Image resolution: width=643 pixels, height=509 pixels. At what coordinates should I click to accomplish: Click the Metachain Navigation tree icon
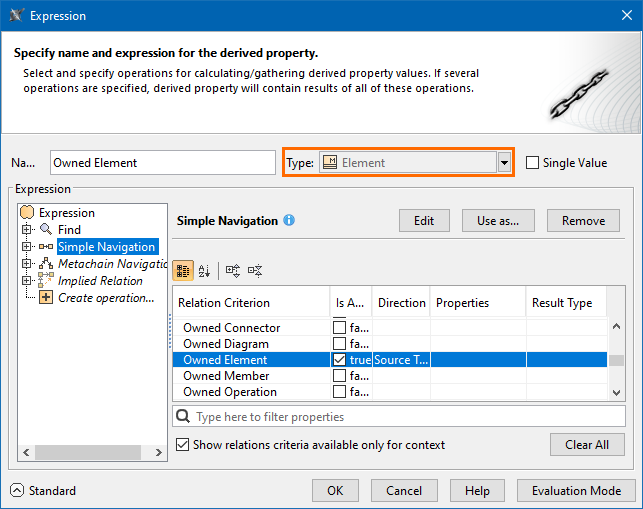pyautogui.click(x=46, y=264)
